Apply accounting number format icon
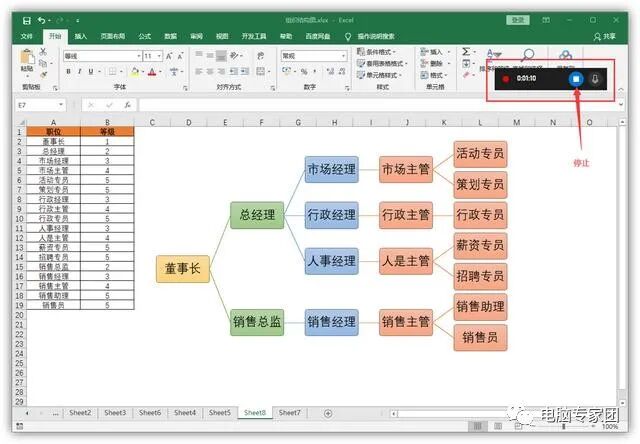The height and width of the screenshot is (444, 640). pyautogui.click(x=287, y=71)
